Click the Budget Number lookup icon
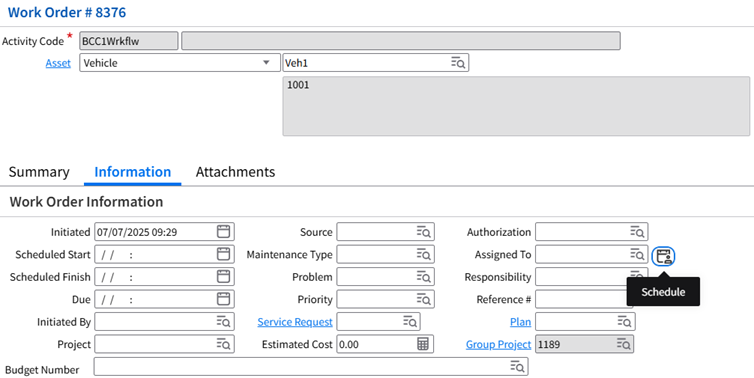754x378 pixels. point(517,366)
